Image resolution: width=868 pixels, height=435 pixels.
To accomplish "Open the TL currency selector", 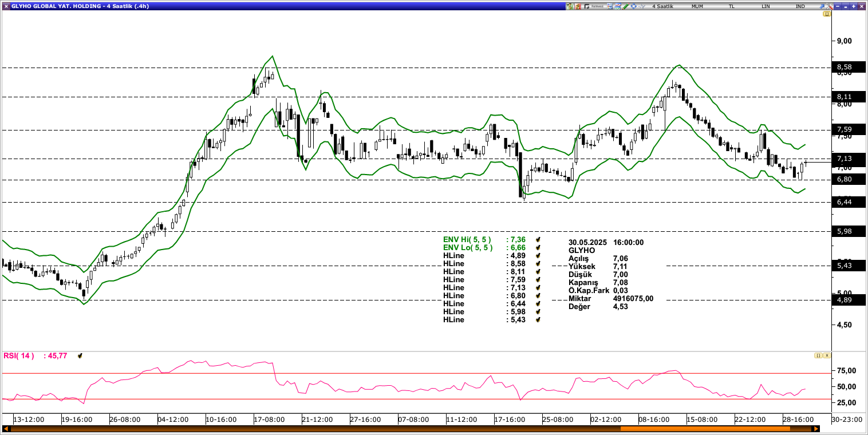I will coord(731,6).
